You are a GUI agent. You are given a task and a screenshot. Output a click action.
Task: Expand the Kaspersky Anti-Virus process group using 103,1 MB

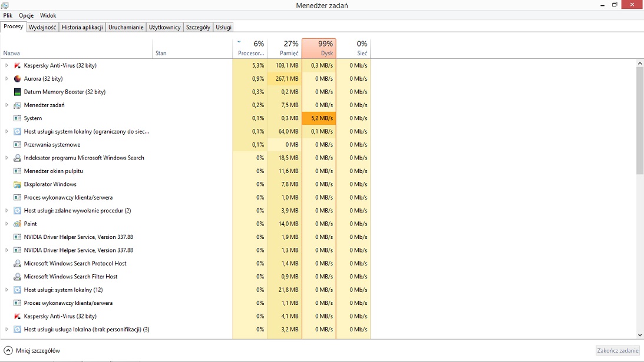[x=6, y=65]
